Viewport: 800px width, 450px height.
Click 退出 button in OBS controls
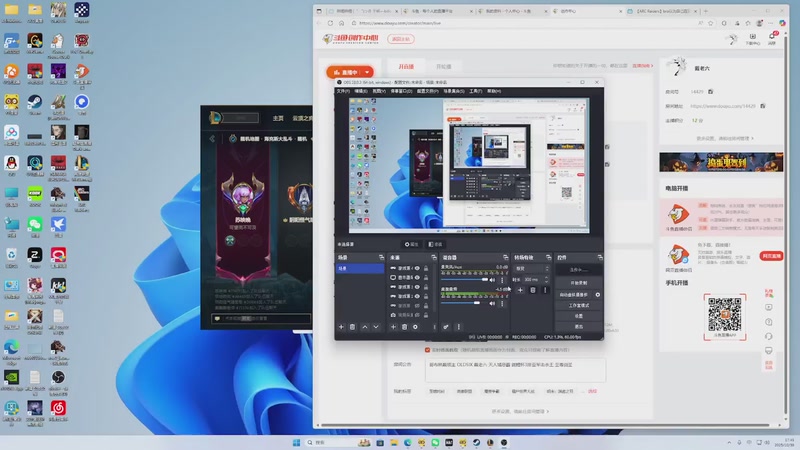point(579,326)
